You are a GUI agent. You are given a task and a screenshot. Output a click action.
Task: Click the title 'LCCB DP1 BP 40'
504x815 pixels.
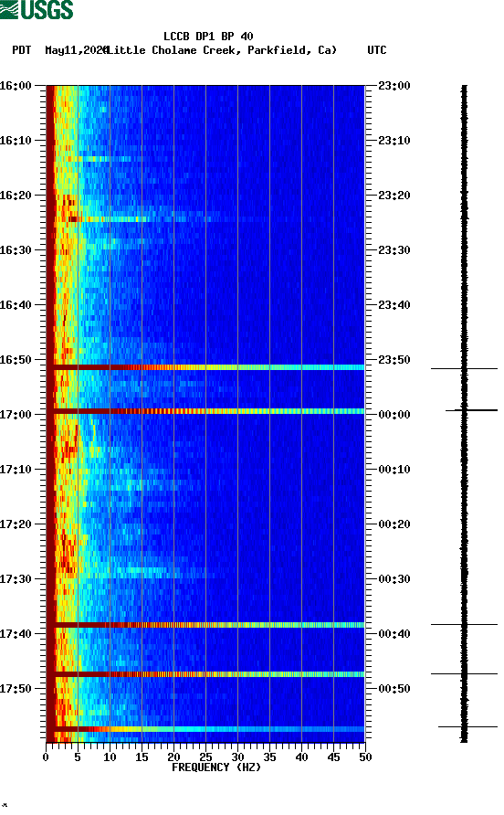208,37
